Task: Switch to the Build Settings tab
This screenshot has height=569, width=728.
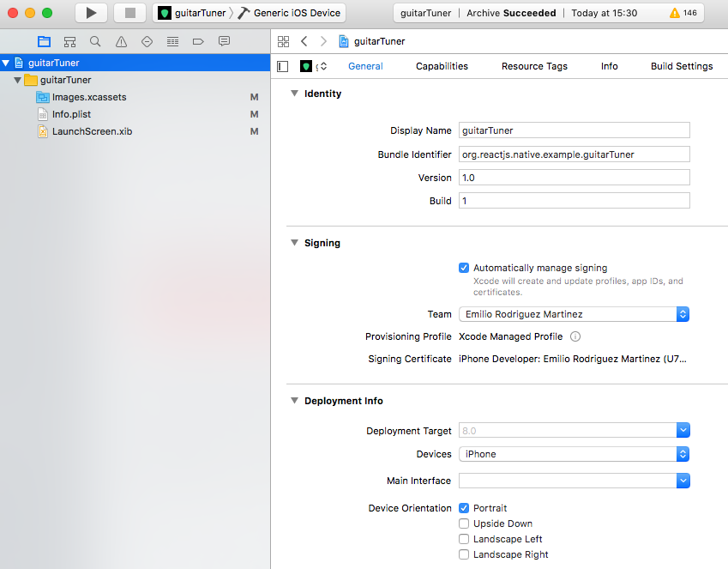Action: [x=682, y=66]
